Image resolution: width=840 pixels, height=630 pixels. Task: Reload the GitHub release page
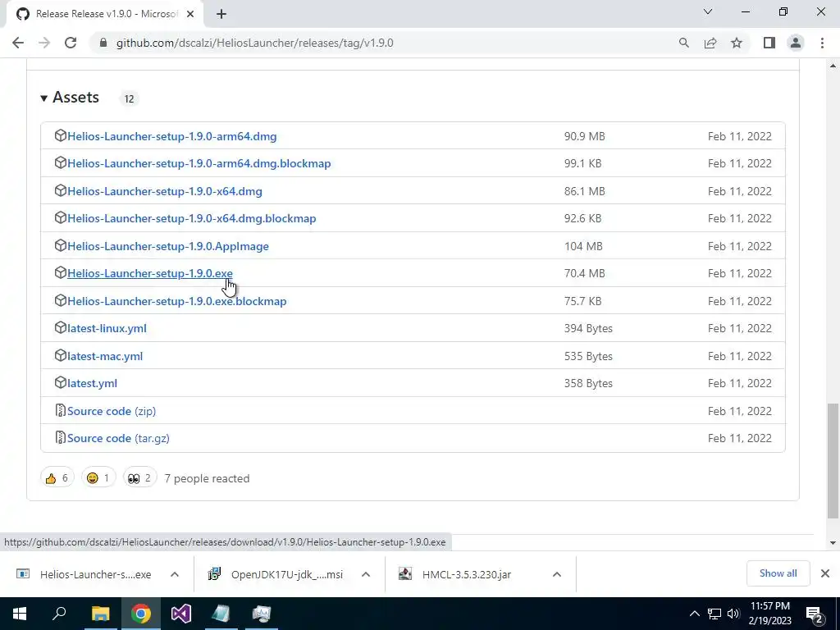click(71, 43)
